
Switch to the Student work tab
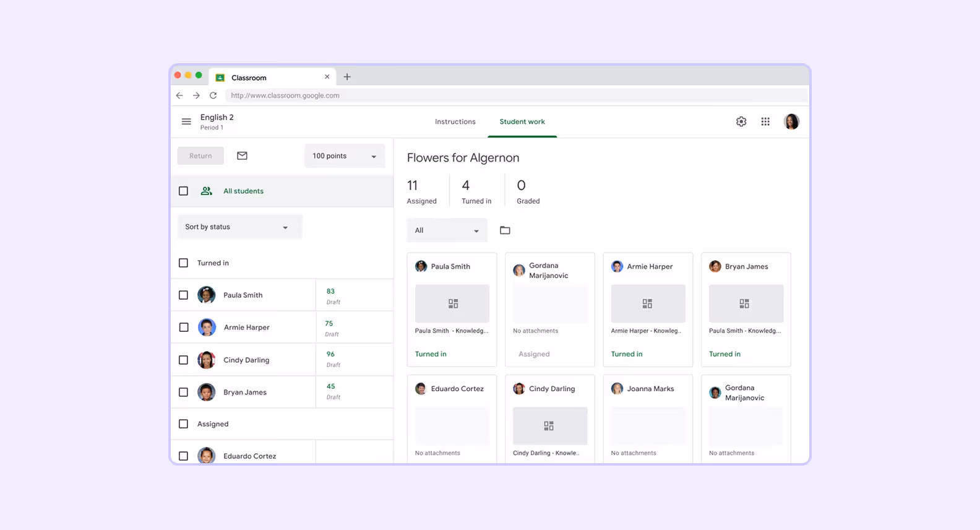(x=522, y=121)
